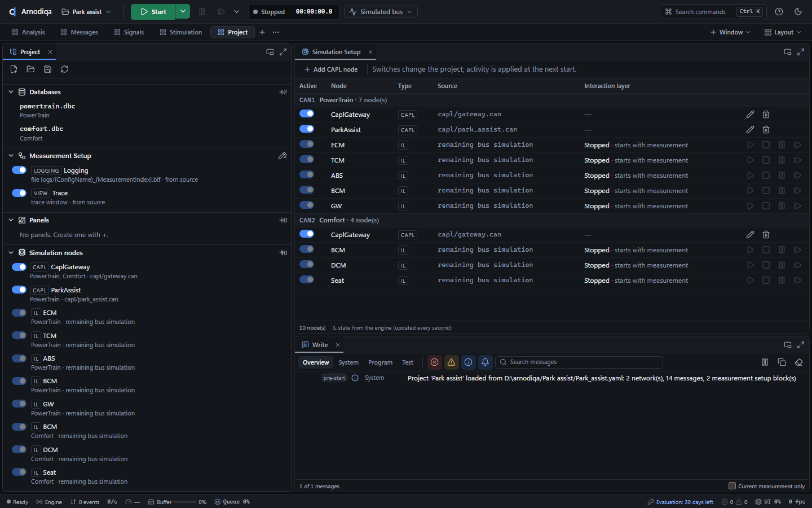
Task: Toggle the TCM node active switch in table
Action: tap(307, 160)
